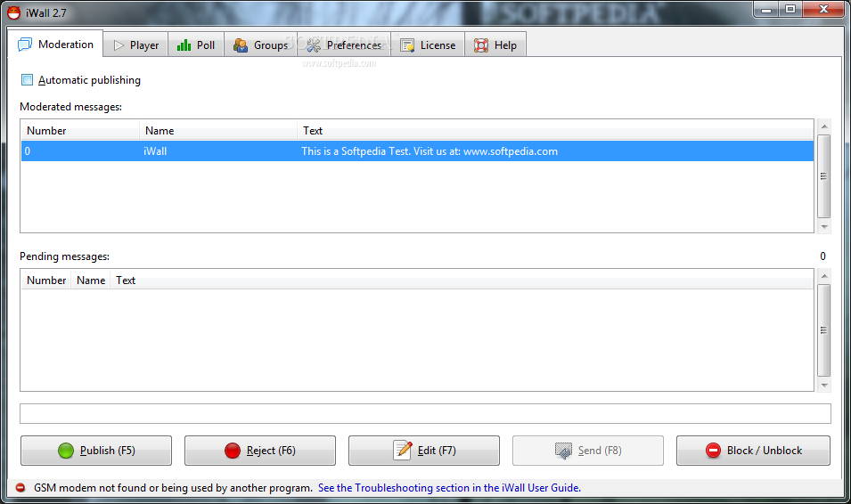Click the Publish (F5) button

96,451
